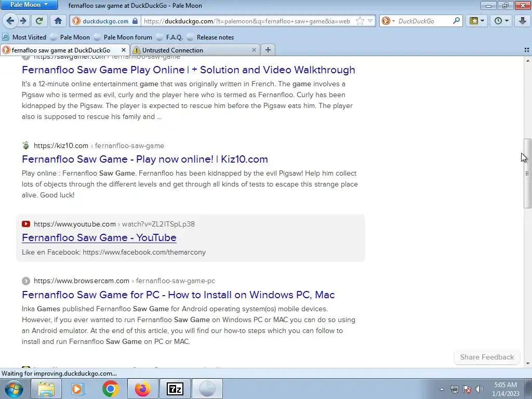Image resolution: width=532 pixels, height=399 pixels.
Task: Click the kiz10 favicon
Action: pyautogui.click(x=26, y=146)
